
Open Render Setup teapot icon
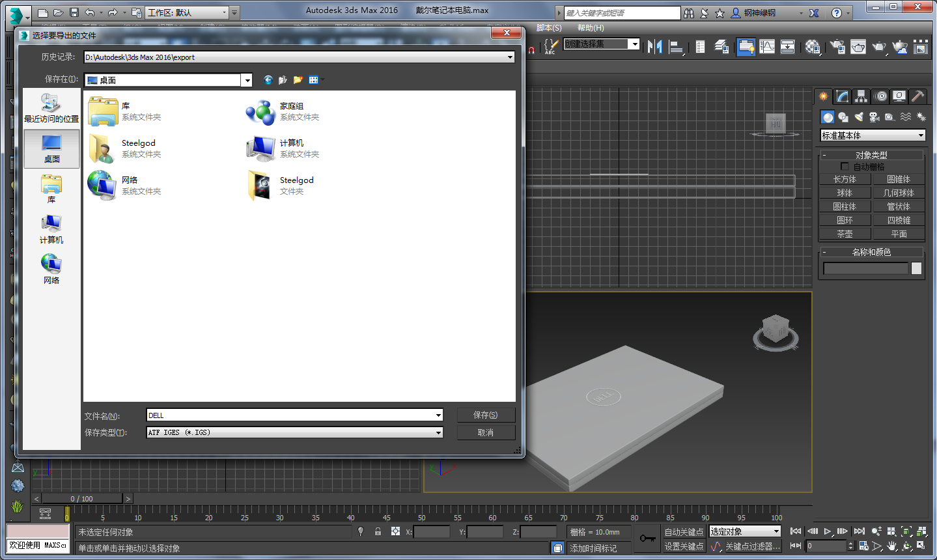(x=838, y=46)
